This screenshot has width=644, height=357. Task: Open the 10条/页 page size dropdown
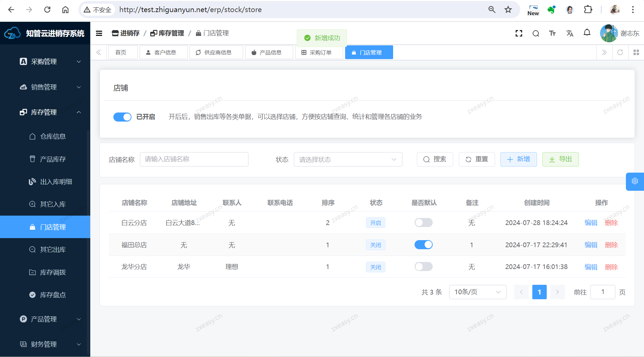pyautogui.click(x=477, y=292)
